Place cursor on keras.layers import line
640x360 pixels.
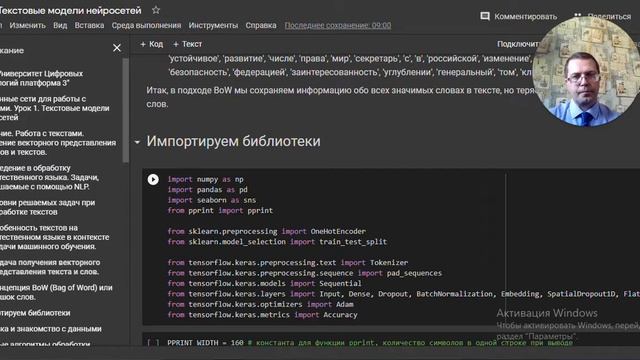point(404,294)
